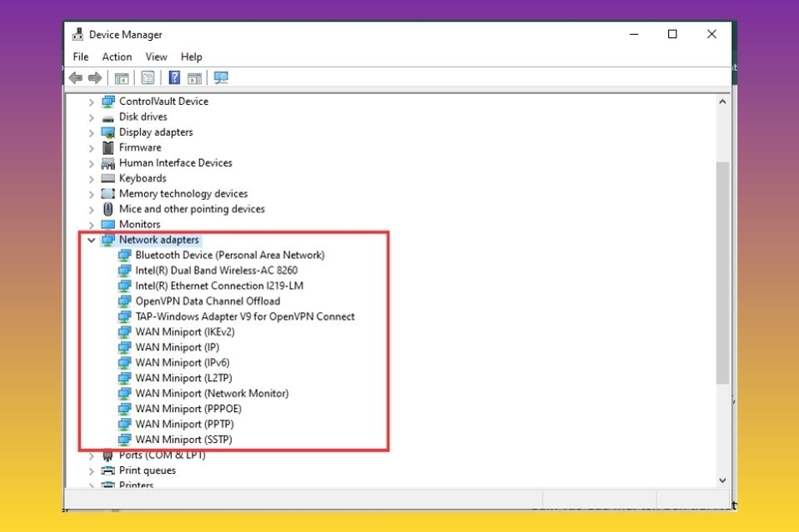Click the Back arrow toolbar icon
The width and height of the screenshot is (799, 532).
[76, 78]
